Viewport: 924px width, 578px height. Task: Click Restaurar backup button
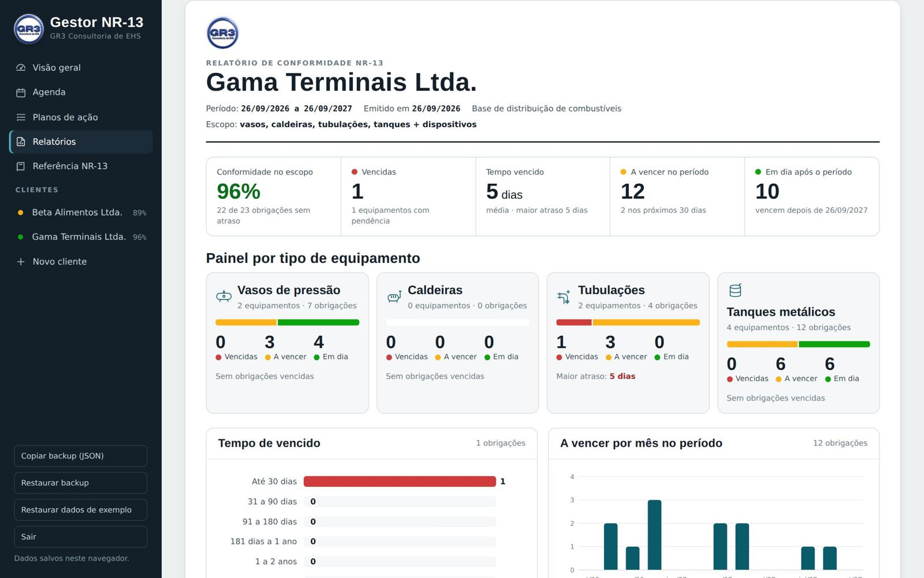click(81, 483)
